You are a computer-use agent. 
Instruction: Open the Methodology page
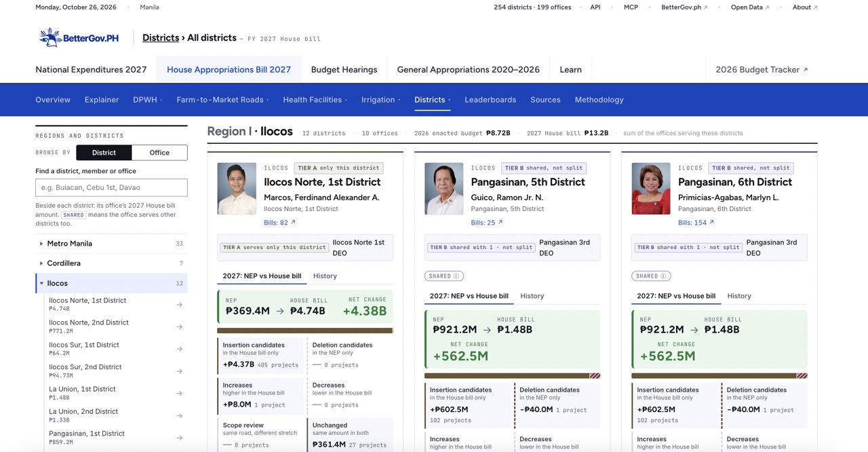click(x=599, y=100)
